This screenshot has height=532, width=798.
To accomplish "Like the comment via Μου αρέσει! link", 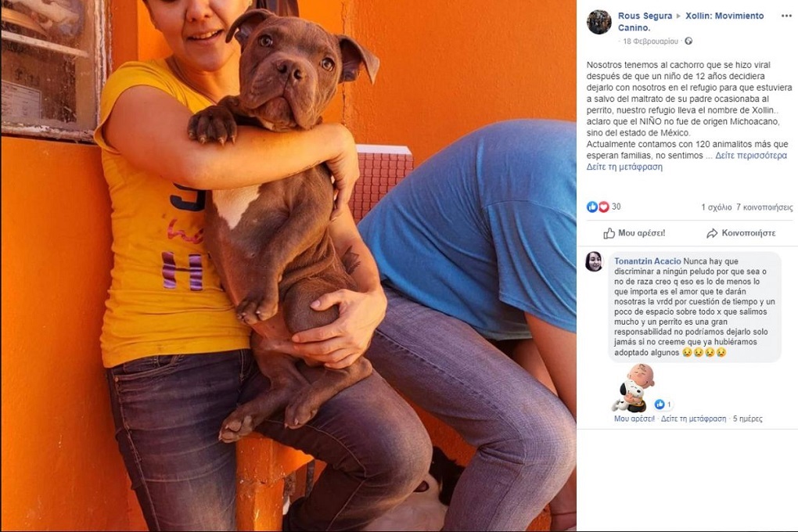I will pyautogui.click(x=634, y=419).
